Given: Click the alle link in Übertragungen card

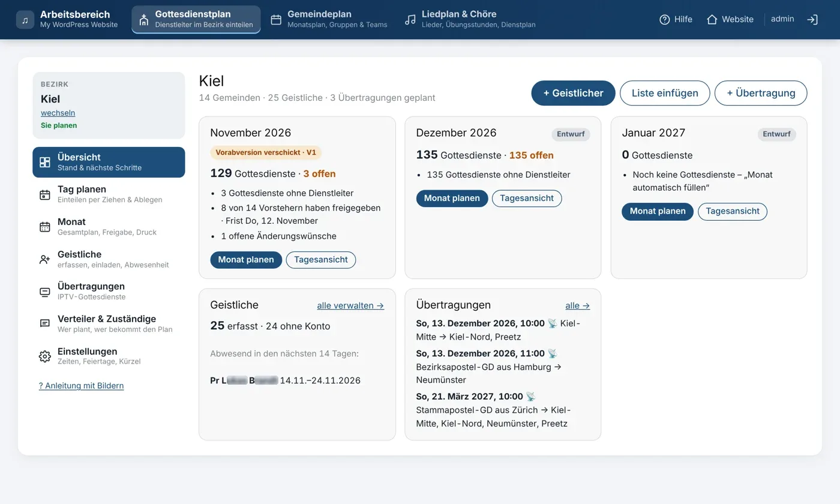Looking at the screenshot, I should click(577, 305).
